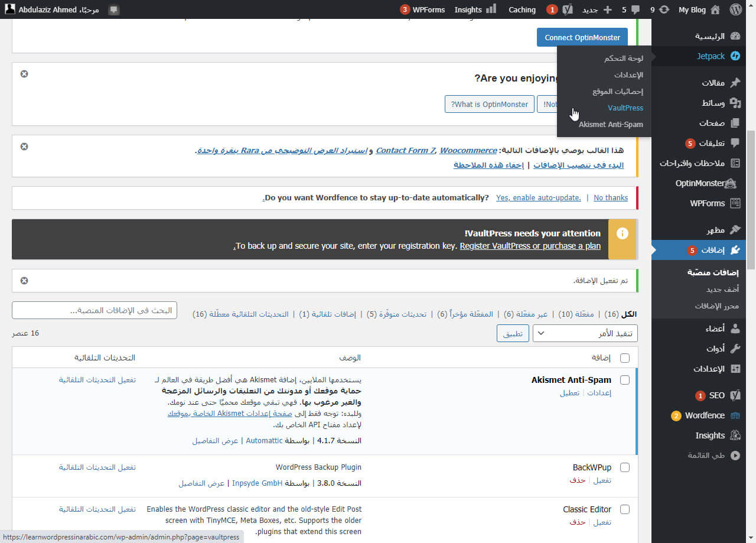Click the WPForms sidebar icon
This screenshot has width=756, height=543.
735,203
